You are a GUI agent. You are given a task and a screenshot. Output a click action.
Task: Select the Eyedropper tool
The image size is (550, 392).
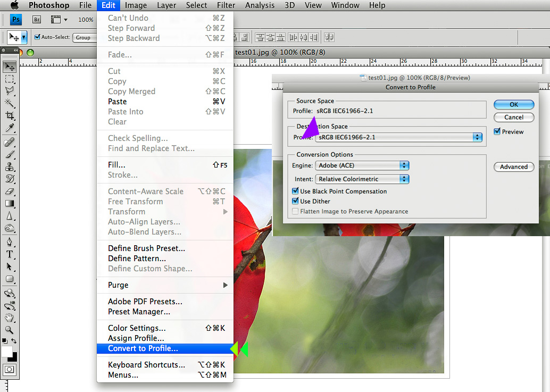(10, 128)
